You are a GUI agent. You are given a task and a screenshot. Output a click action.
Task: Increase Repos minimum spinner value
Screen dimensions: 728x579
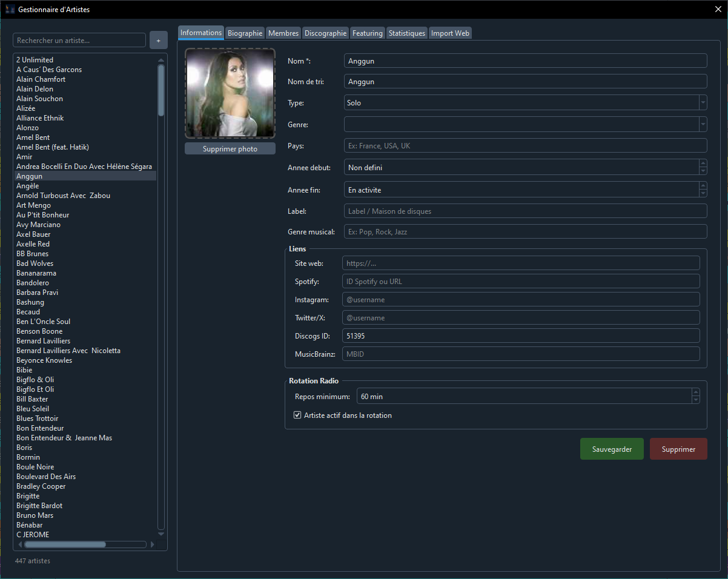click(x=695, y=392)
